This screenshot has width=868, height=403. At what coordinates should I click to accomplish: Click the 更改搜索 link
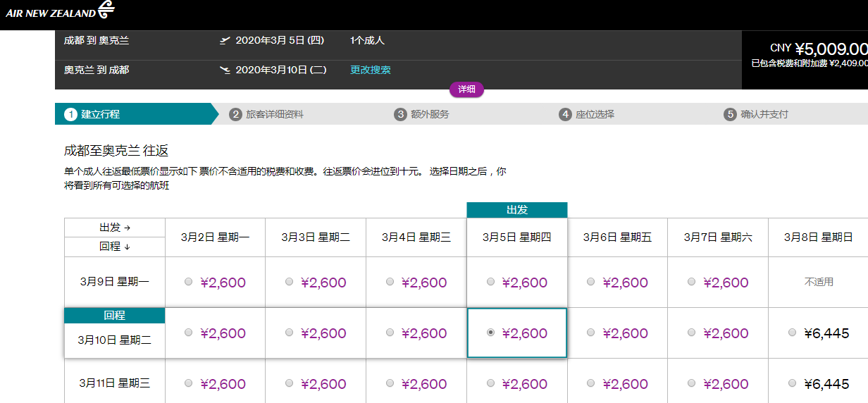[x=371, y=70]
